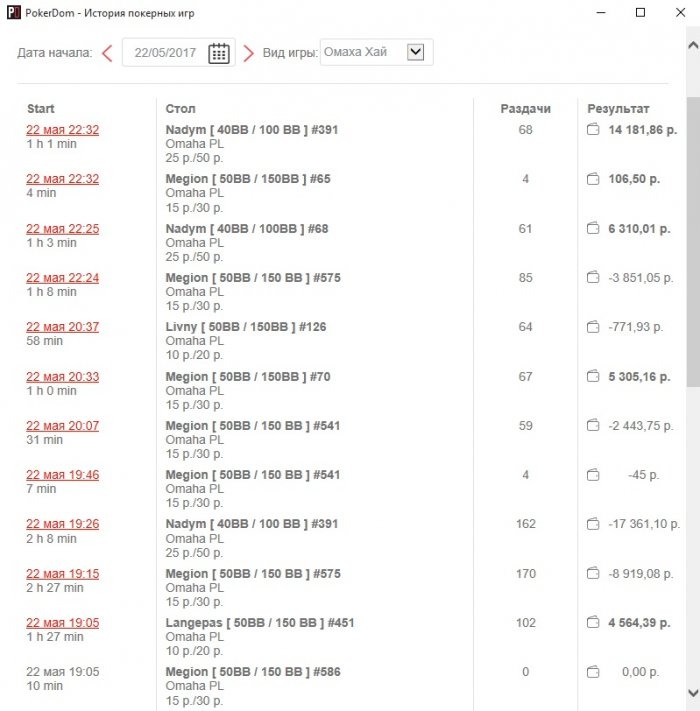This screenshot has width=700, height=711.
Task: Open the calendar date picker icon
Action: (219, 53)
